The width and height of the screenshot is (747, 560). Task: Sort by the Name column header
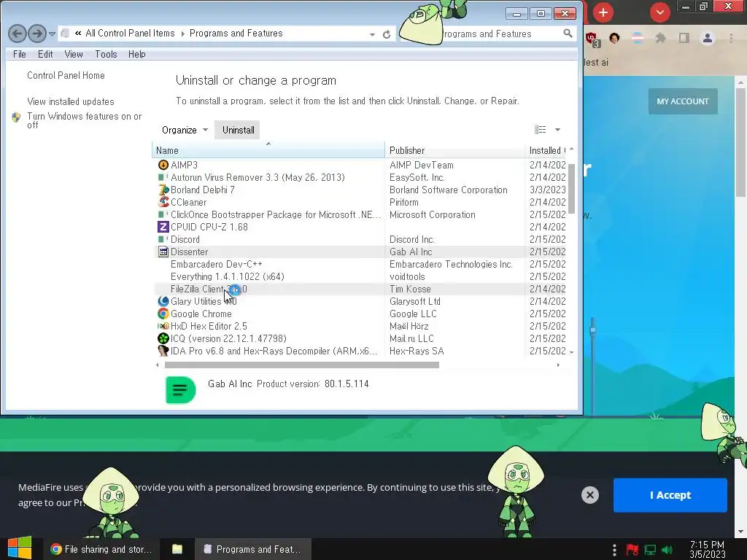[268, 150]
